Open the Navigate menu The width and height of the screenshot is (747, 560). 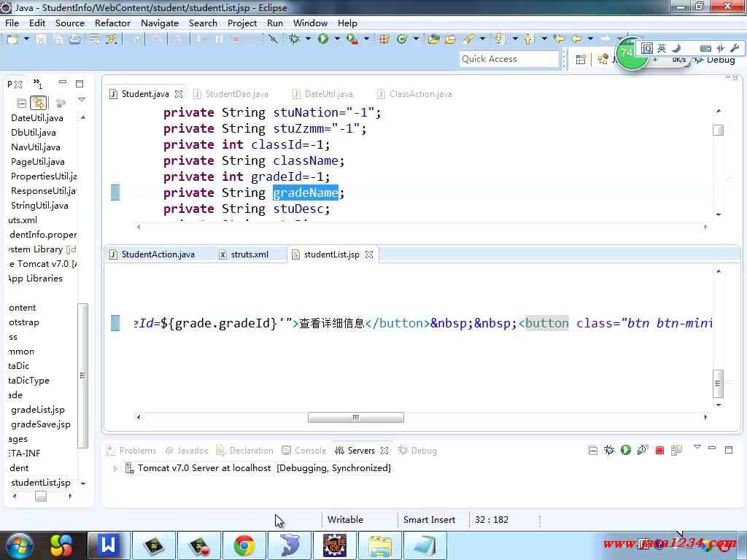pyautogui.click(x=160, y=23)
